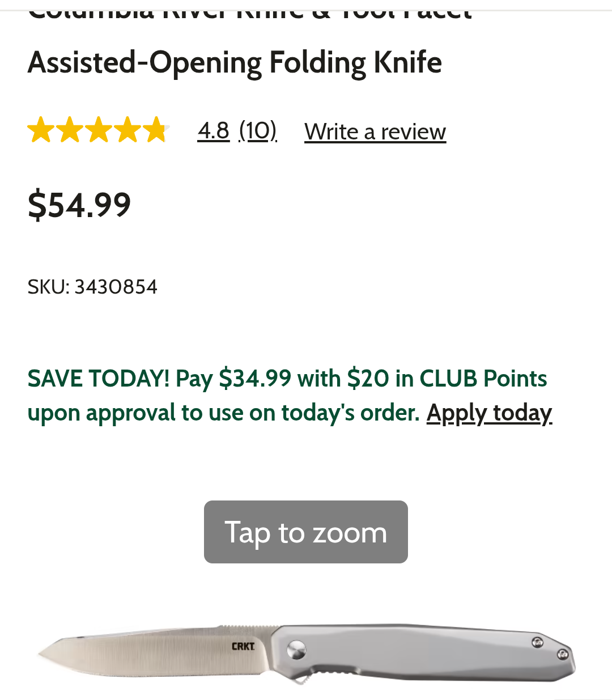Click the first yellow rating star
Viewport: 612px width, 700px height.
pyautogui.click(x=41, y=130)
